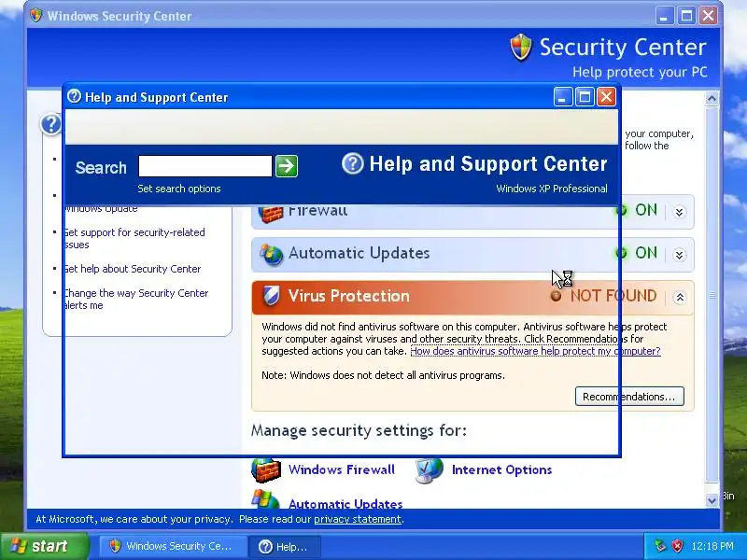Click the Help and Support Center banner question mark icon
The image size is (747, 560).
click(x=353, y=164)
